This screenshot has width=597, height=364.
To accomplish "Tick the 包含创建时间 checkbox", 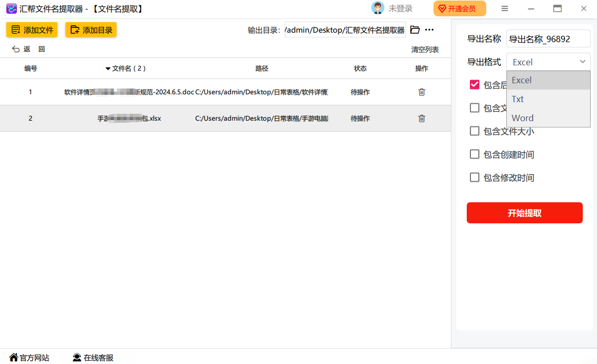I will click(x=475, y=154).
